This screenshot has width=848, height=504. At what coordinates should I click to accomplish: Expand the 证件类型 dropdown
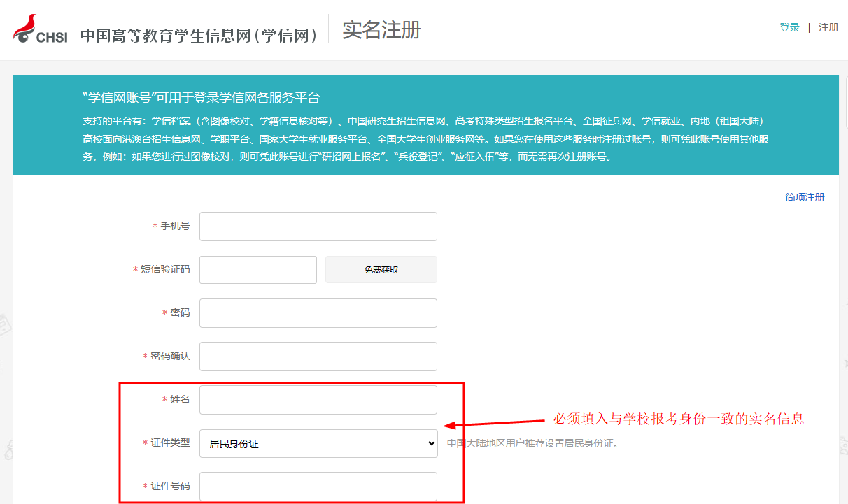(318, 443)
